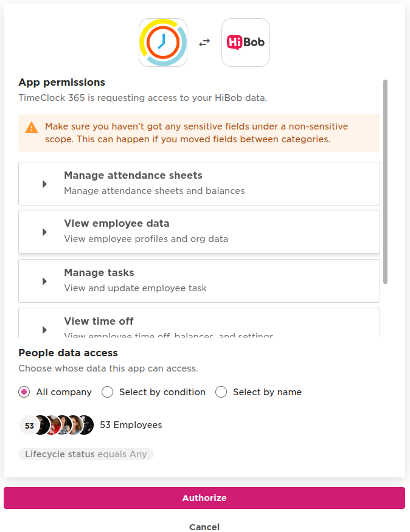The width and height of the screenshot is (410, 532).
Task: Expand the View employee data arrow
Action: pos(44,232)
